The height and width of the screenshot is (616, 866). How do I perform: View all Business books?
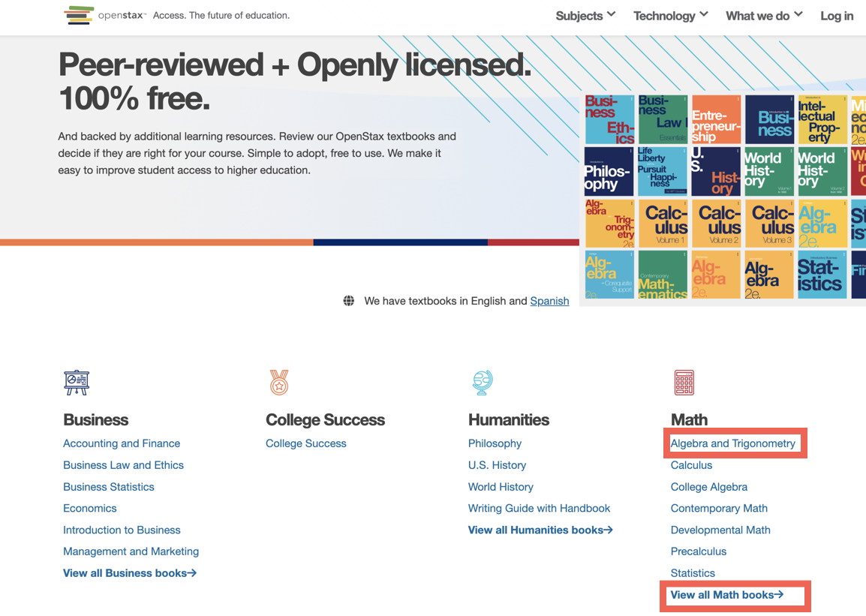[x=130, y=573]
